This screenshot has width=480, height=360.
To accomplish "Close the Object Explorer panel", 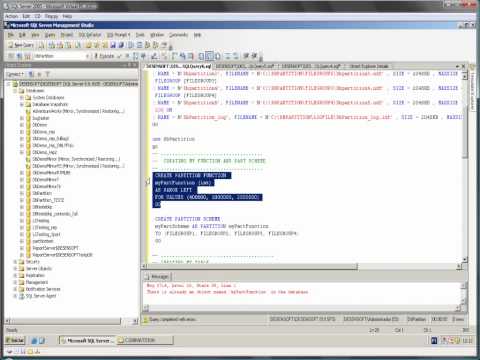I will (135, 65).
